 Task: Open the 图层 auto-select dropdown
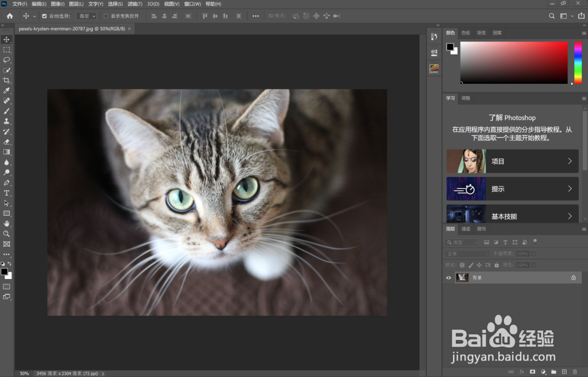point(87,16)
